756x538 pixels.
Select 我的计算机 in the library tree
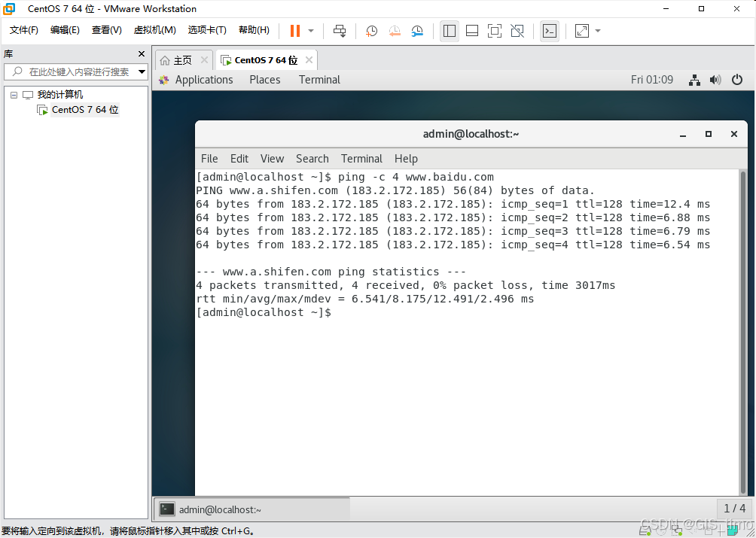tap(59, 95)
